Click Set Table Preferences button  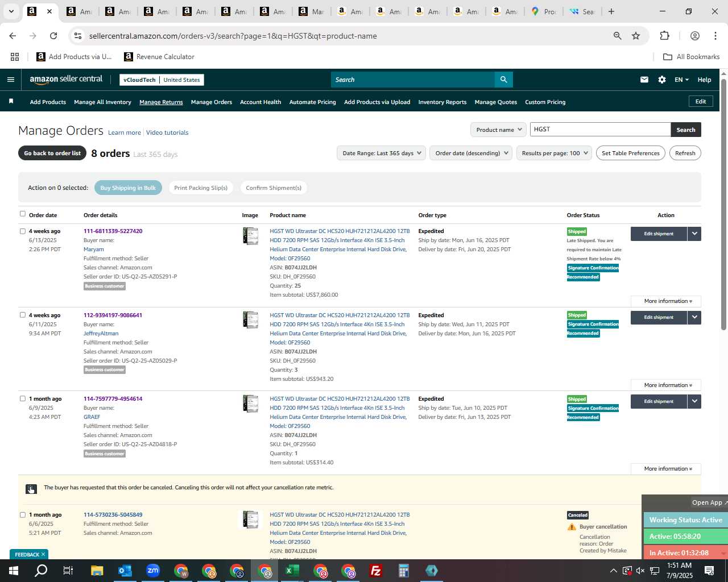[x=630, y=153]
